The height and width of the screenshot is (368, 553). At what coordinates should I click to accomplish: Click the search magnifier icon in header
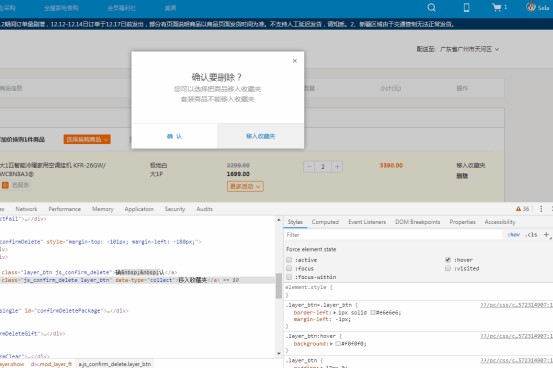click(x=431, y=7)
